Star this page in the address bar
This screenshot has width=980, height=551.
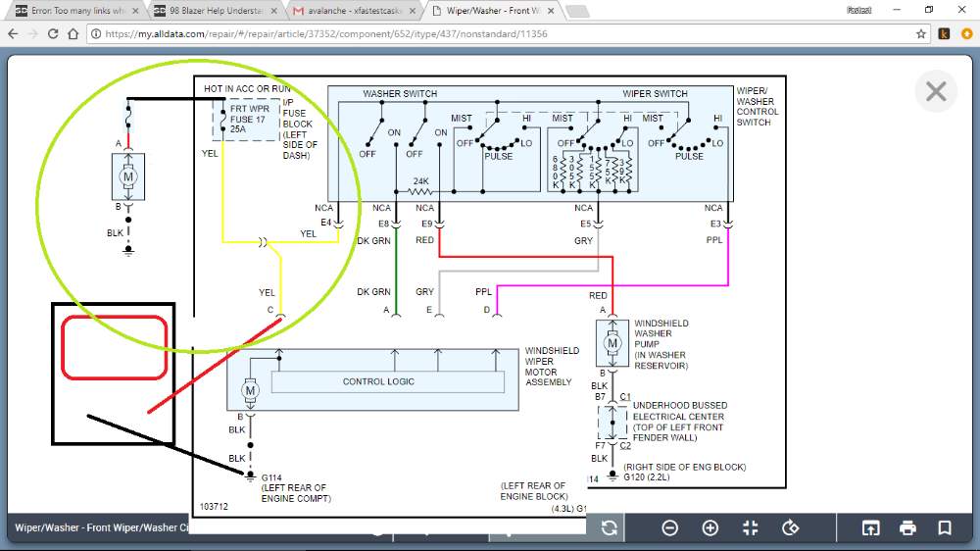921,33
